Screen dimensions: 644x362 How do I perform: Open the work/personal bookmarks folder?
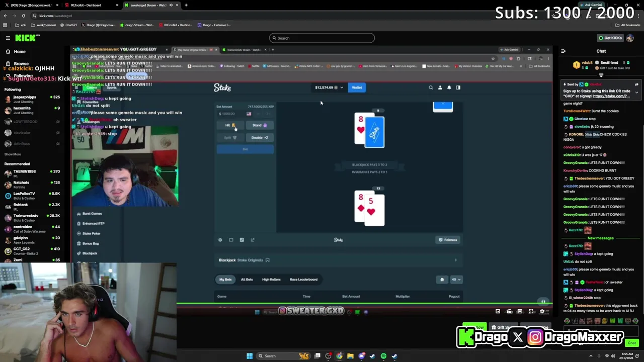[44, 25]
